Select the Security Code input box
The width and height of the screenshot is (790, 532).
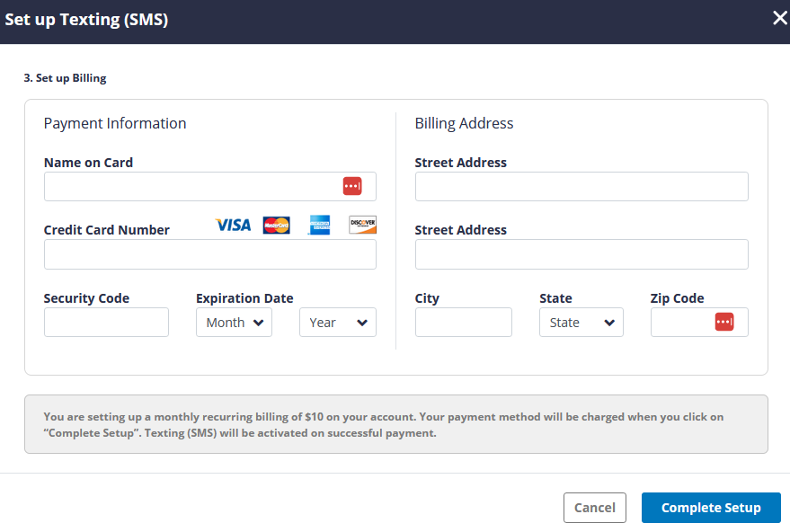pyautogui.click(x=106, y=323)
